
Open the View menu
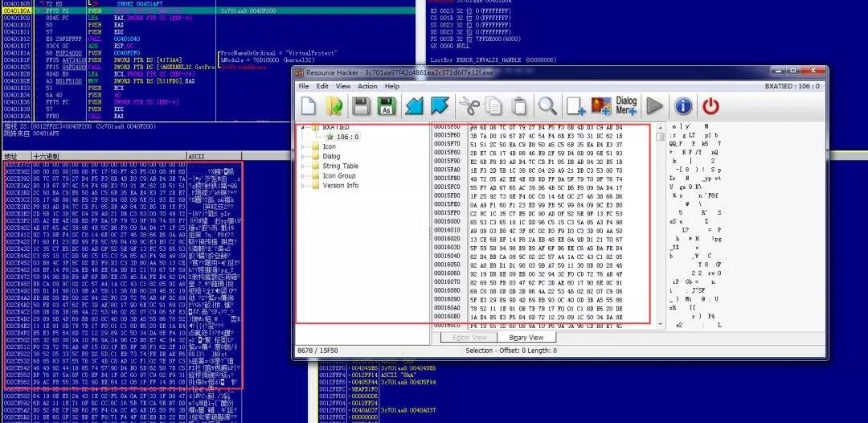pos(343,86)
